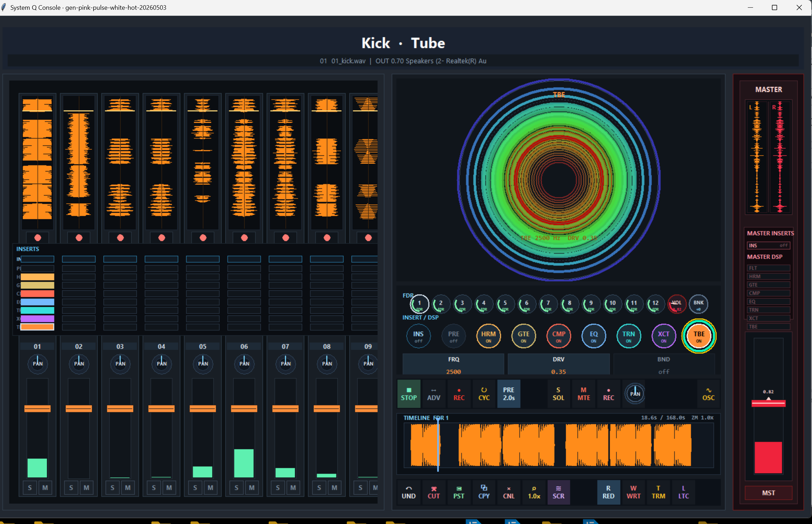The image size is (812, 524).
Task: Toggle the PRE off DSP button
Action: [x=453, y=336]
